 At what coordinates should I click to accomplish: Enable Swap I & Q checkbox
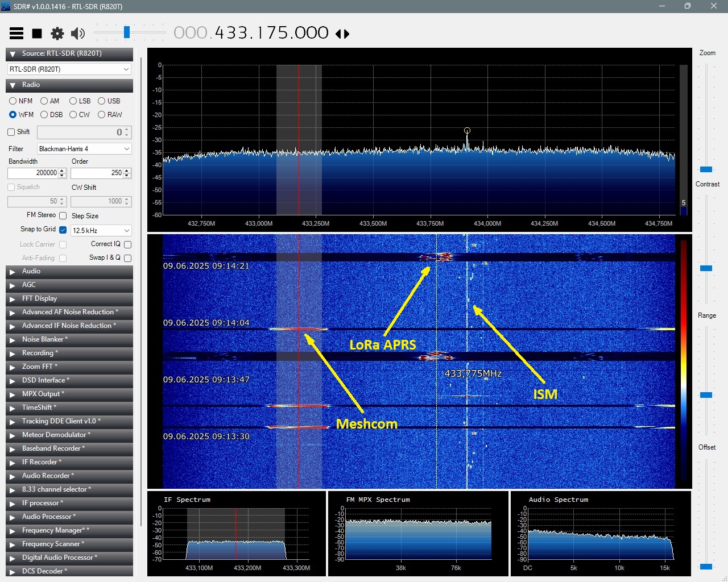pos(127,258)
